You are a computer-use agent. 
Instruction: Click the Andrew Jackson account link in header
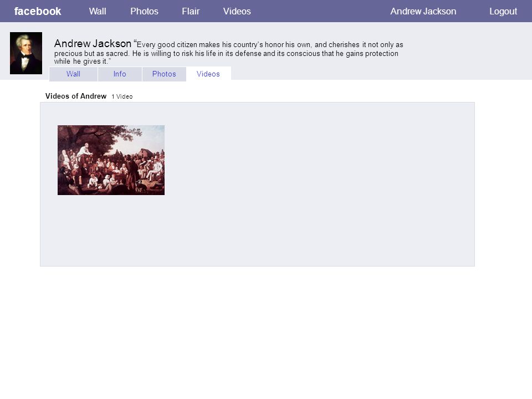(x=423, y=11)
